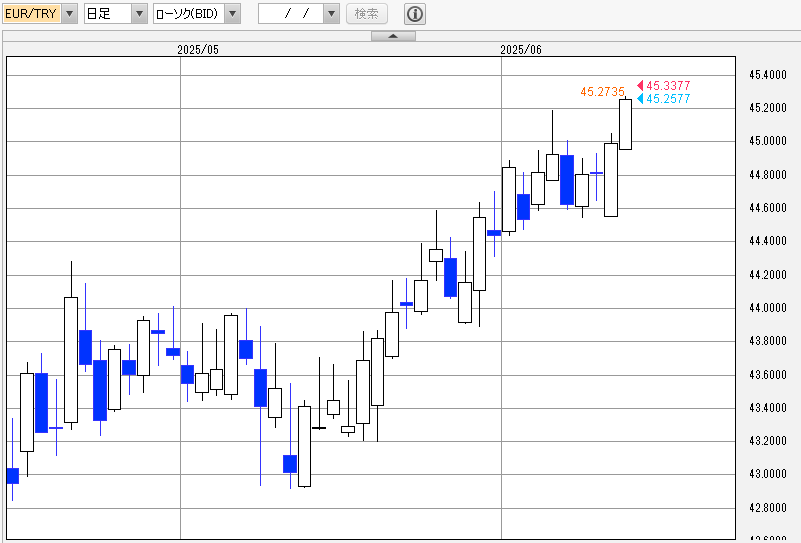Click the 43.6000 price axis label
The image size is (801, 543).
768,374
